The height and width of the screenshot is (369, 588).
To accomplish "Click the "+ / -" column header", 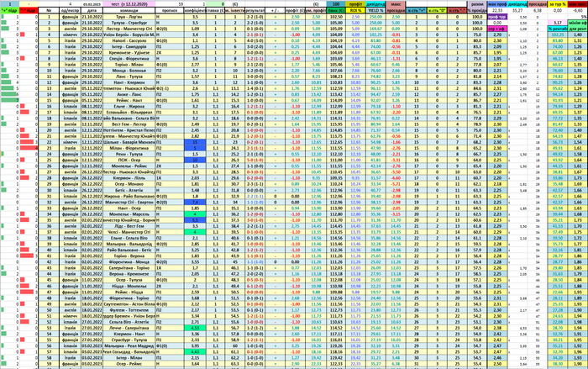I will 275,11.
